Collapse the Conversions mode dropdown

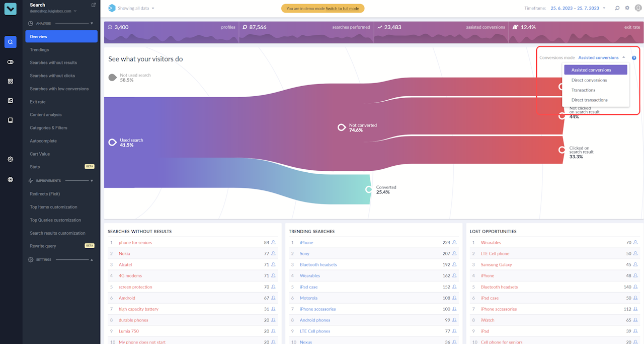pyautogui.click(x=602, y=57)
